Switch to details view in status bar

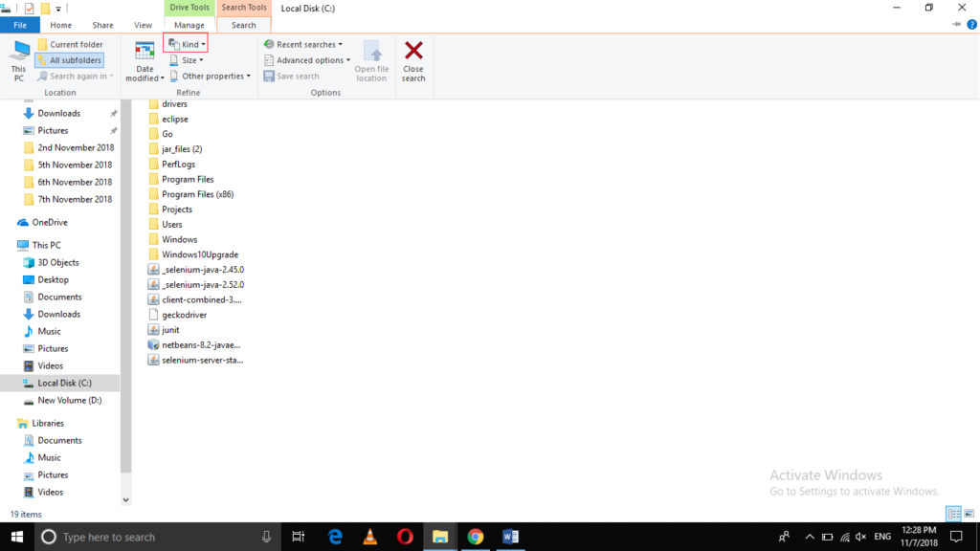tap(953, 514)
